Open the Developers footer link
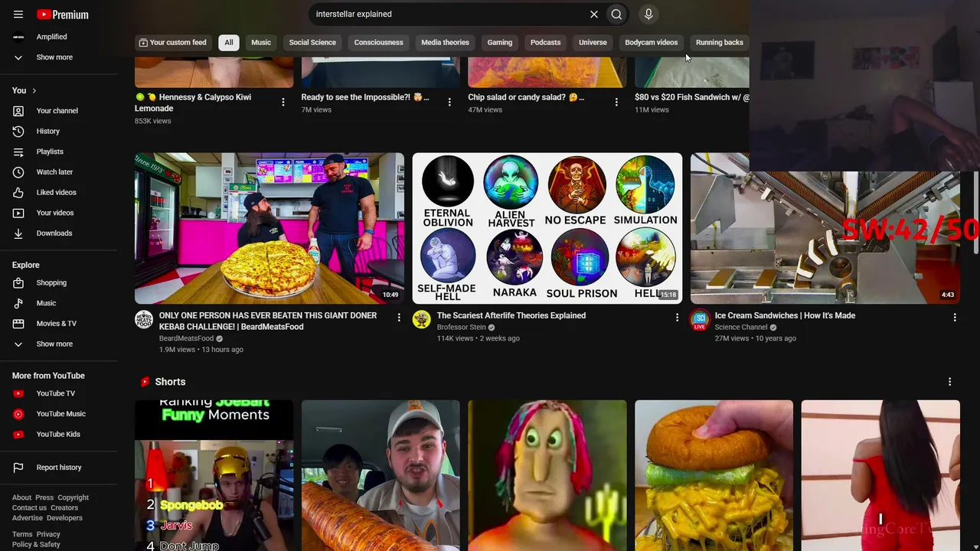Viewport: 980px width, 551px height. [x=64, y=518]
